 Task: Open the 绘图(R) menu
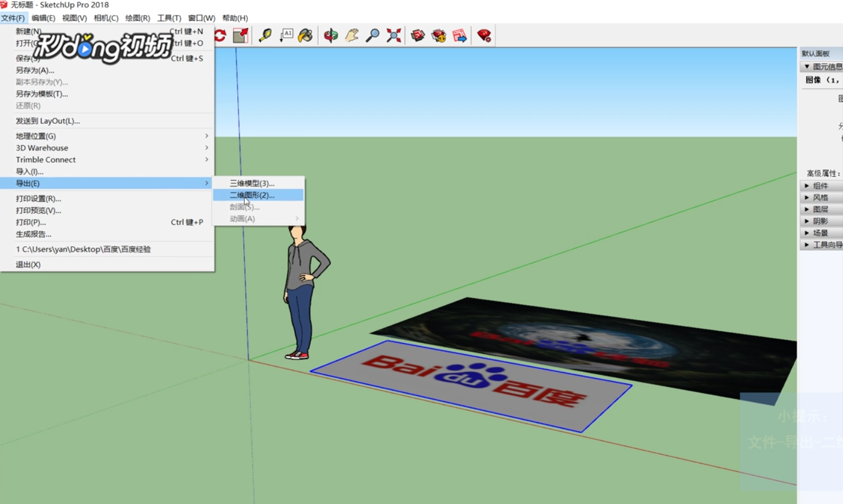(138, 18)
